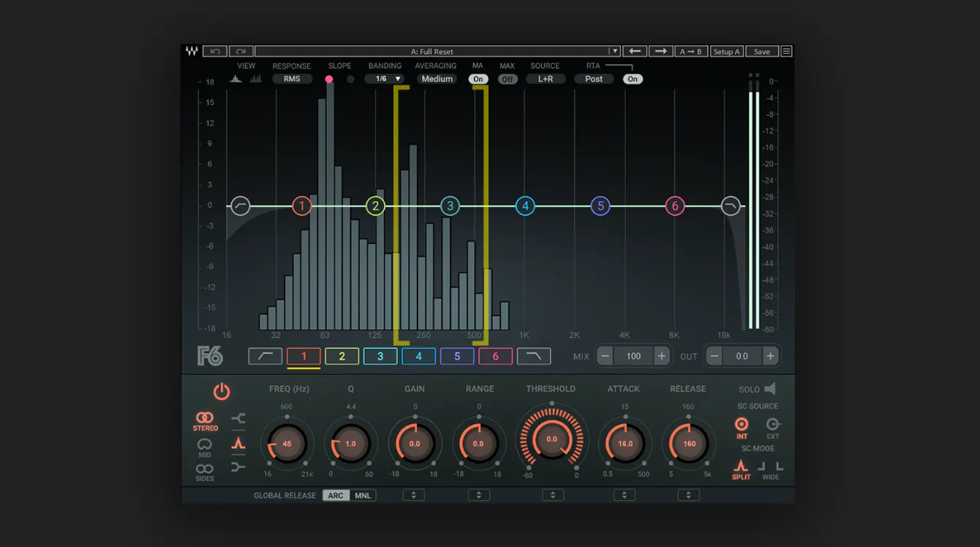Load the previous preset with left arrow

point(635,51)
